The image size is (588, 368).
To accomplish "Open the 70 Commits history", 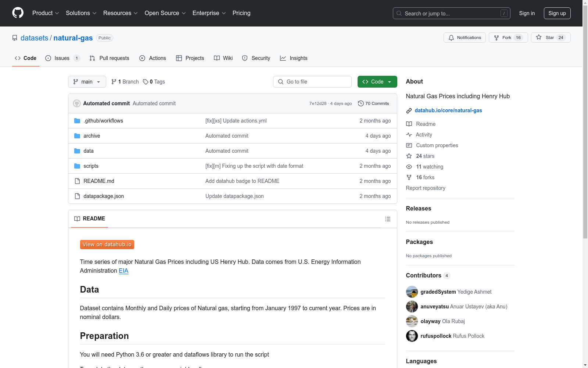I will click(x=373, y=103).
